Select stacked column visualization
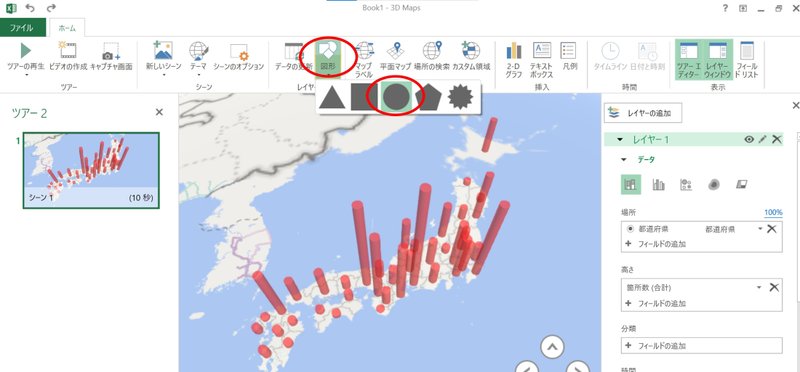The width and height of the screenshot is (800, 372). click(631, 184)
